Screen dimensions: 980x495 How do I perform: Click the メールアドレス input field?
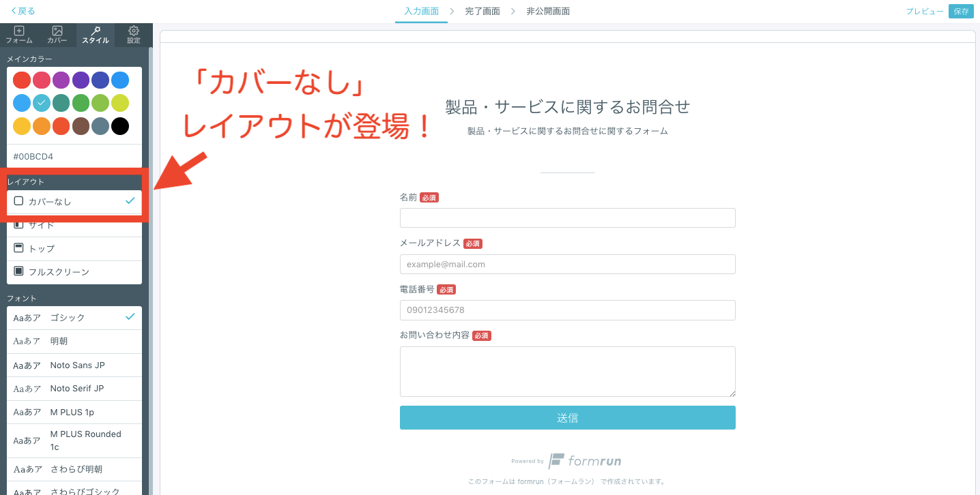[x=567, y=264]
